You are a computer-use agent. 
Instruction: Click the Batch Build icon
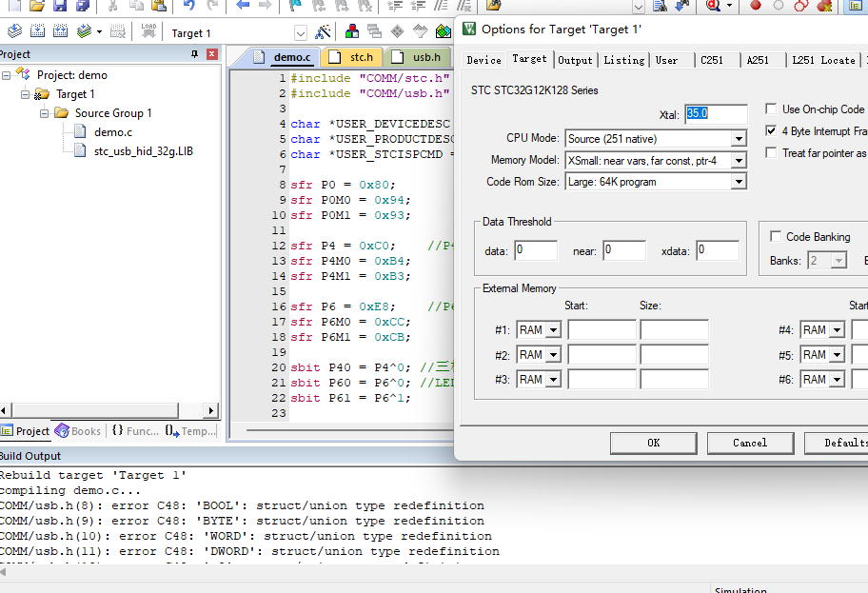(84, 31)
